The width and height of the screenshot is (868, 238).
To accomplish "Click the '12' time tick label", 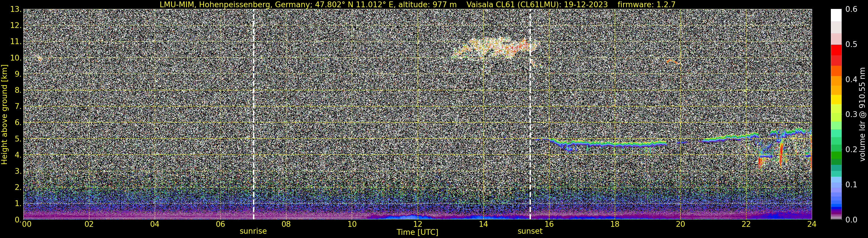I will click(417, 224).
